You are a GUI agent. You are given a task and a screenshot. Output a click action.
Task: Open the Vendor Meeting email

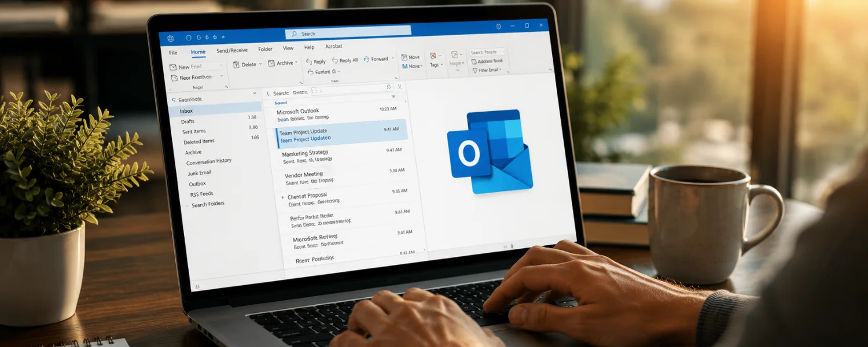pos(345,176)
